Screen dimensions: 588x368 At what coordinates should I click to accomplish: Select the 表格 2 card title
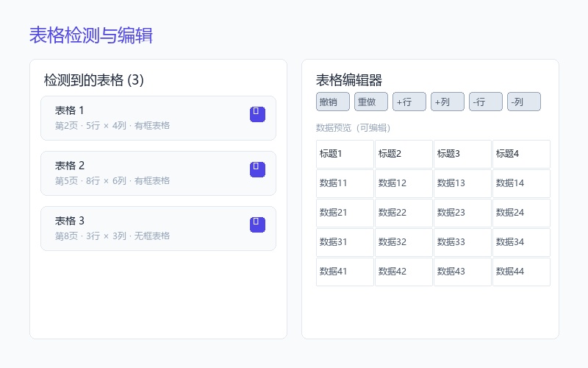pyautogui.click(x=70, y=166)
